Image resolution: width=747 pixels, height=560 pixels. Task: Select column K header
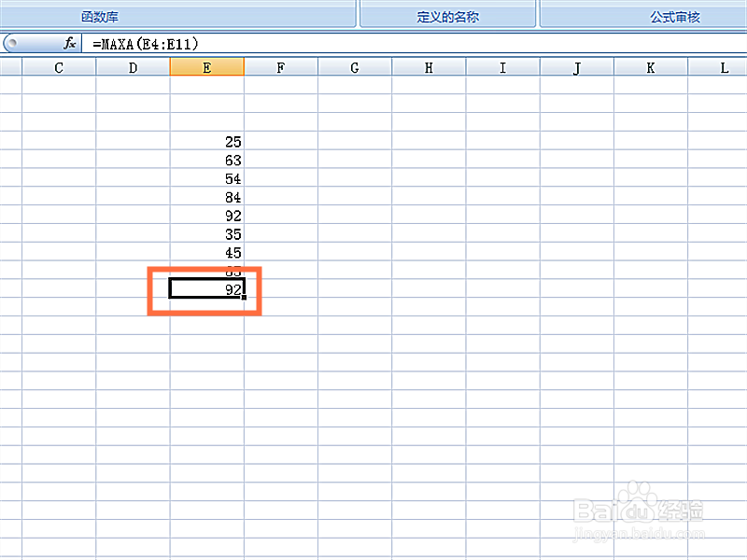point(651,67)
